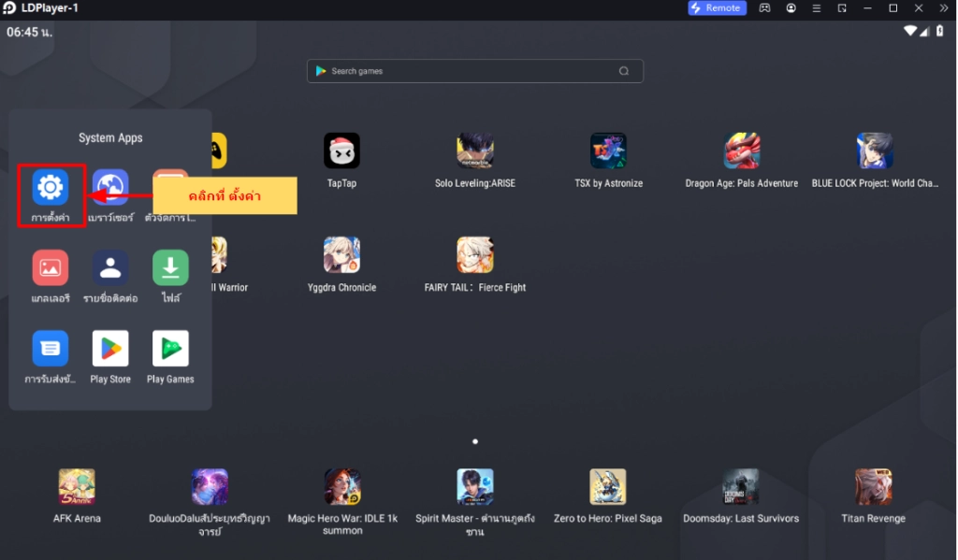Open the green Files download app
This screenshot has height=560, width=958.
click(170, 268)
